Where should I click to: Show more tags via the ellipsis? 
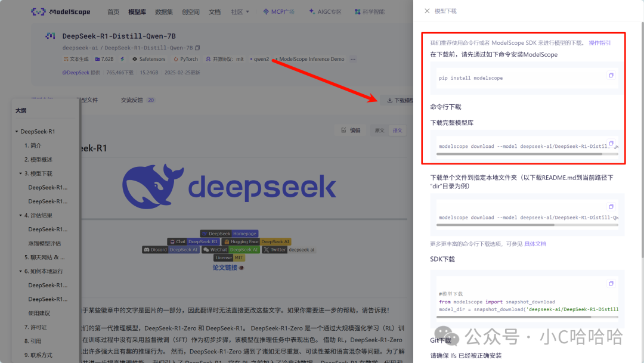coord(353,59)
